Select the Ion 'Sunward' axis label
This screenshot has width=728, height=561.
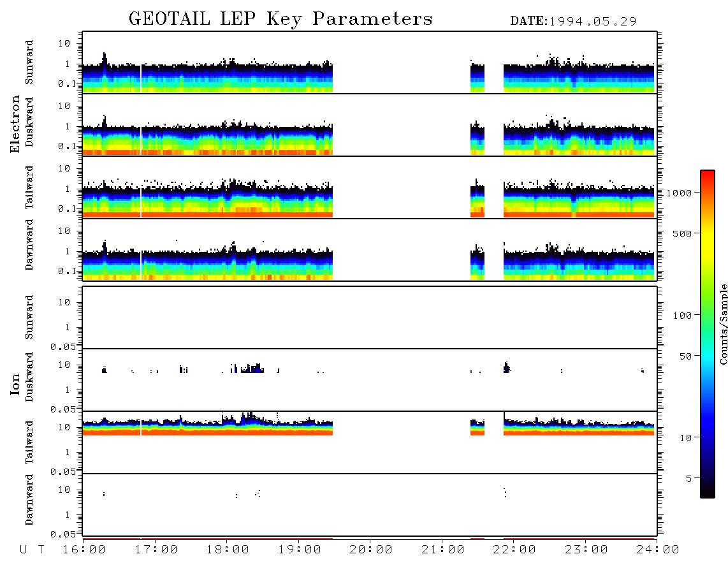click(x=29, y=317)
